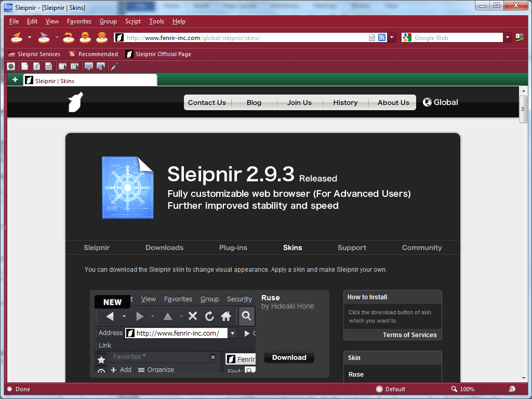The width and height of the screenshot is (532, 399).
Task: Open the gear settings icon on the toolbar
Action: [10, 66]
